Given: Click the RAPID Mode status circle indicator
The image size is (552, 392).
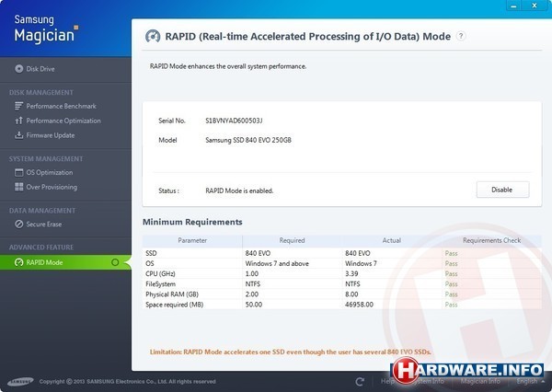Looking at the screenshot, I should (115, 262).
